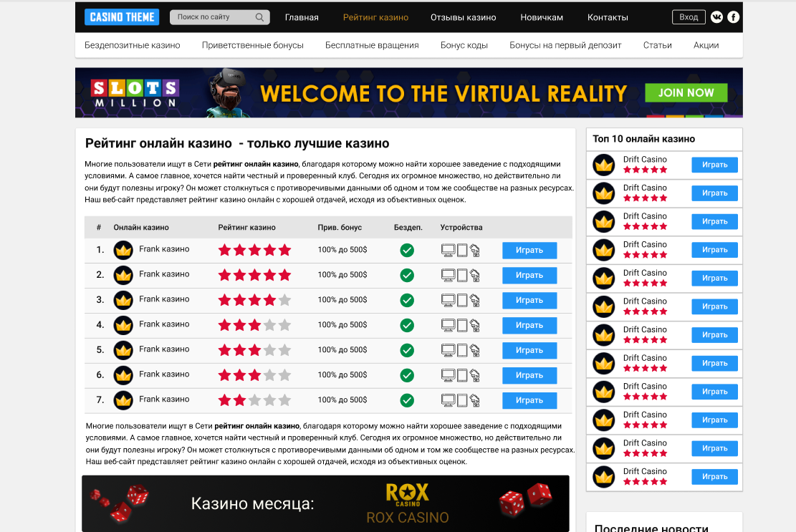Select the Новичкам menu item
Screen dimensions: 796x532
point(542,17)
